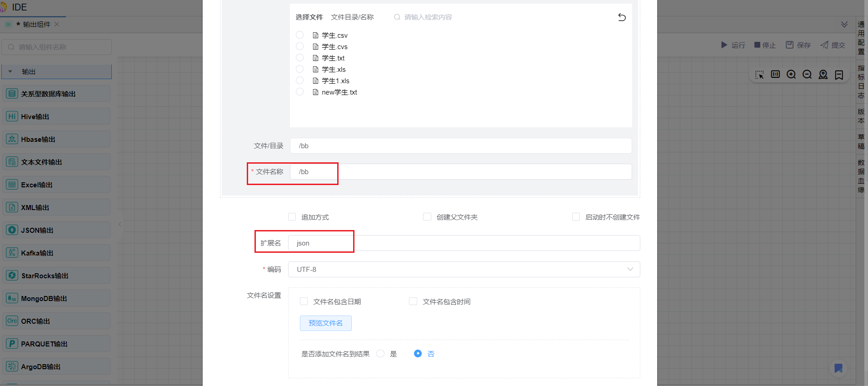
Task: Click the 预览文件名 button
Action: [x=325, y=323]
